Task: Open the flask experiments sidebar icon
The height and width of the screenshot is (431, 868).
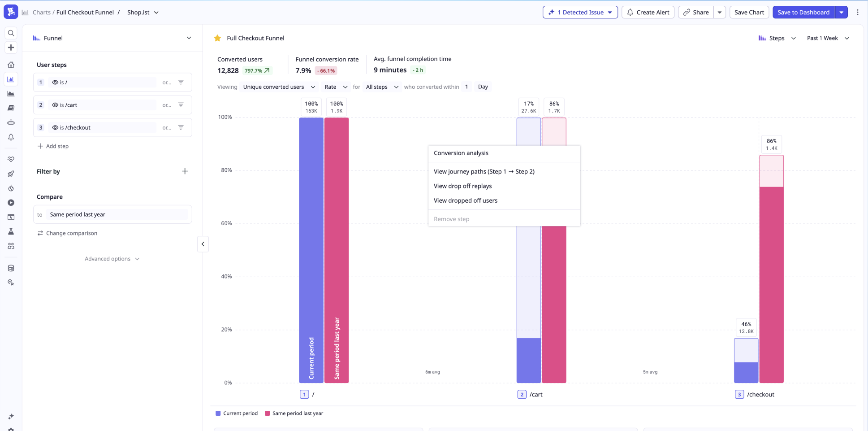Action: pyautogui.click(x=11, y=231)
